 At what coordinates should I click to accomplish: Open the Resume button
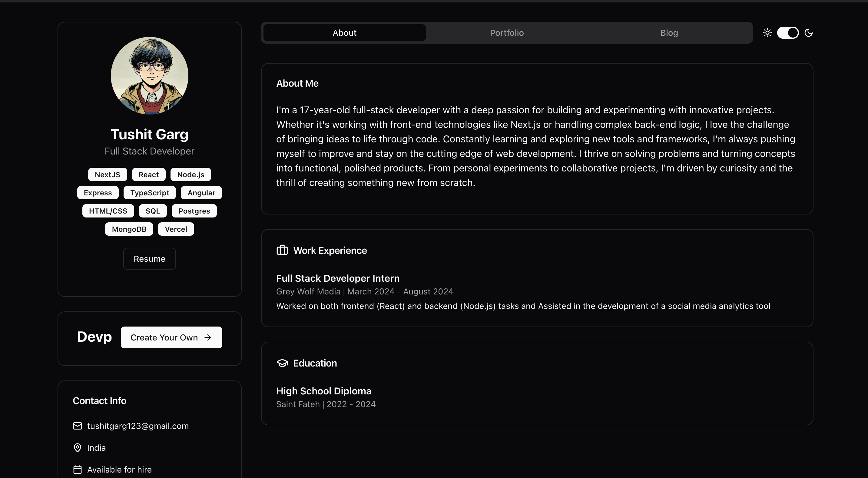[149, 259]
